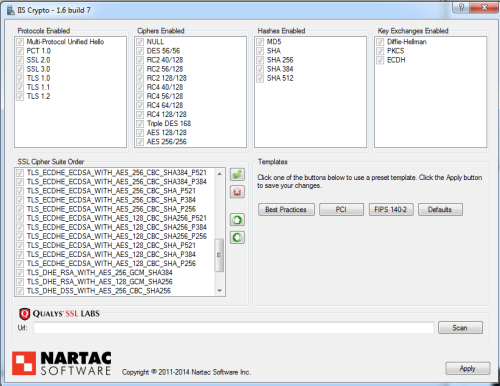Move selected cipher suite down with green arrow
This screenshot has height=386, width=500.
point(237,237)
